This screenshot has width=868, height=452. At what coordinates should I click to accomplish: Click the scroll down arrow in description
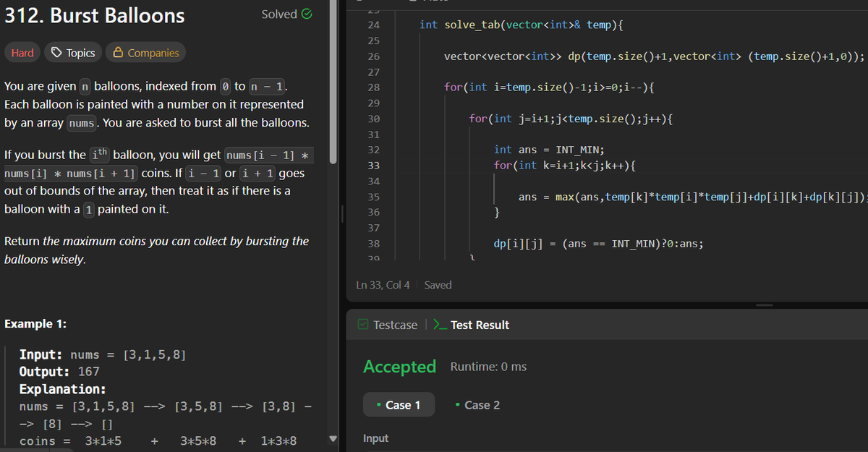[x=333, y=440]
